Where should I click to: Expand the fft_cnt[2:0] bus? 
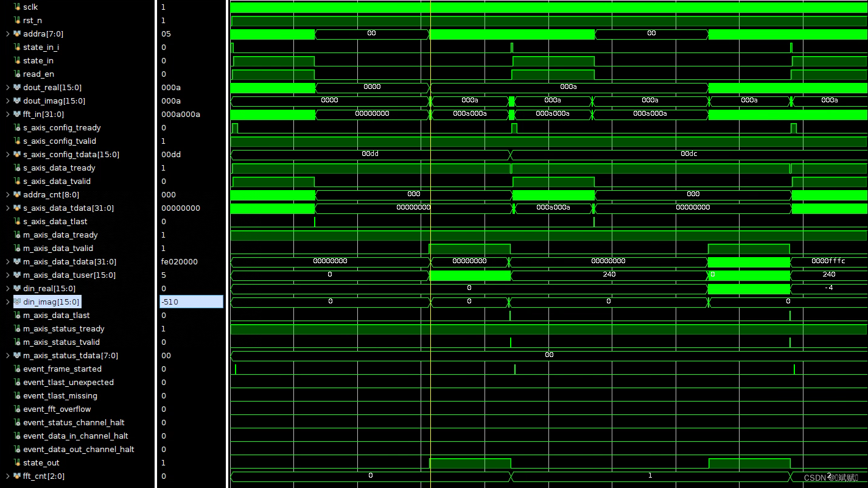(x=7, y=476)
